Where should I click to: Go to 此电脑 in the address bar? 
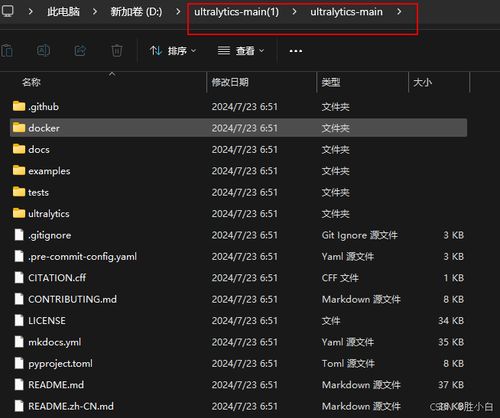coord(63,12)
